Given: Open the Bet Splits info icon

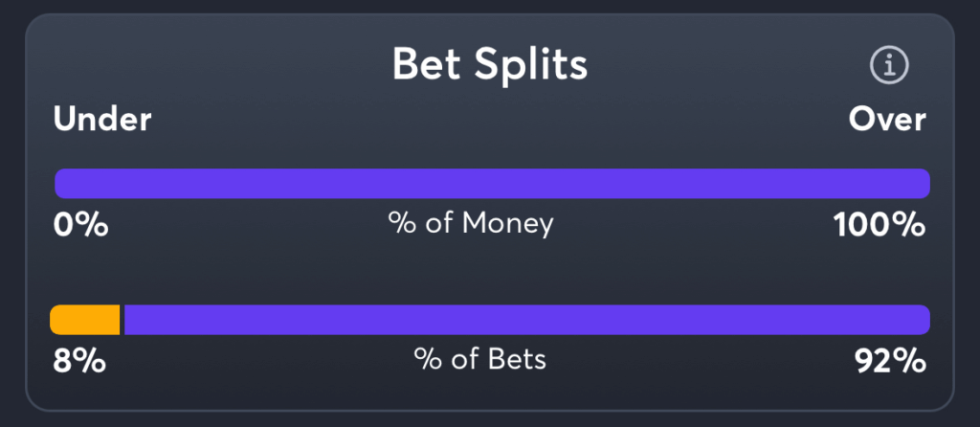Looking at the screenshot, I should coord(889,64).
